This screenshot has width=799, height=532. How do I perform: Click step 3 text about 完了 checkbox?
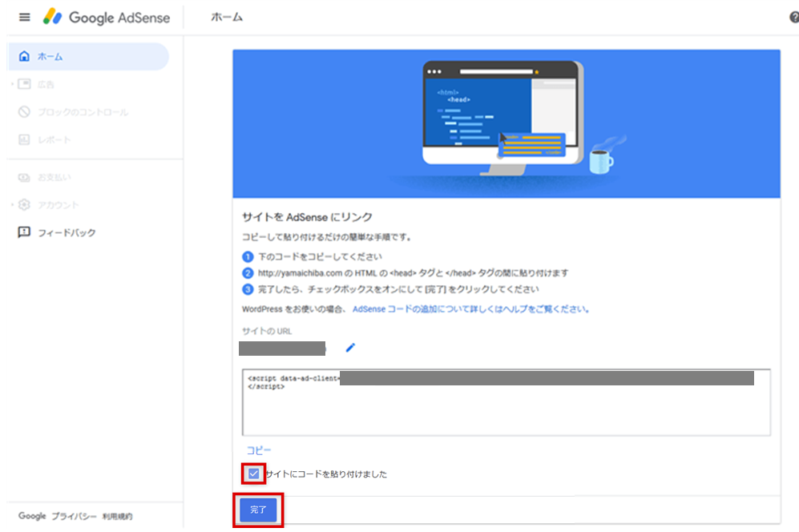[398, 289]
